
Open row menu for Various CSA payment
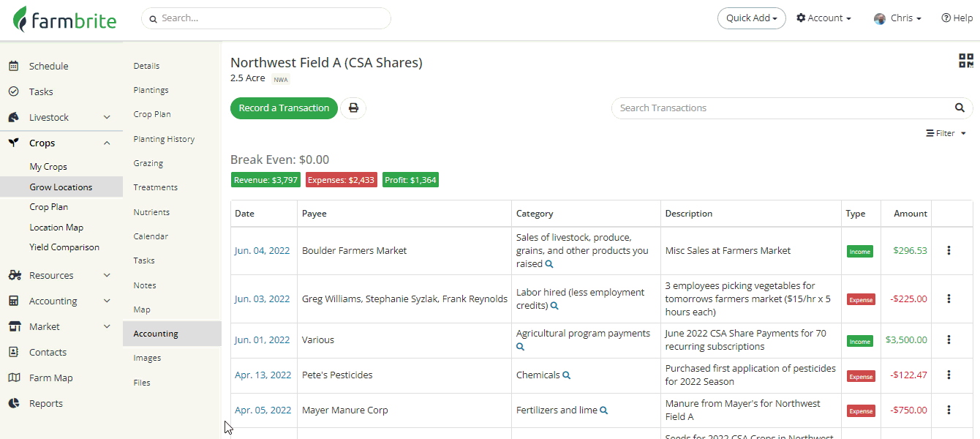[x=949, y=339]
